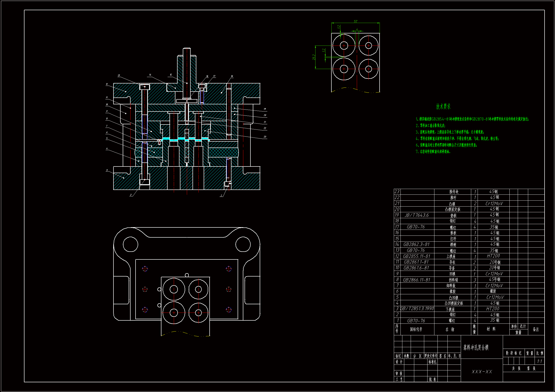Screen dimensions: 555x392
Task: Select the 备注 column header
Action: point(536,329)
